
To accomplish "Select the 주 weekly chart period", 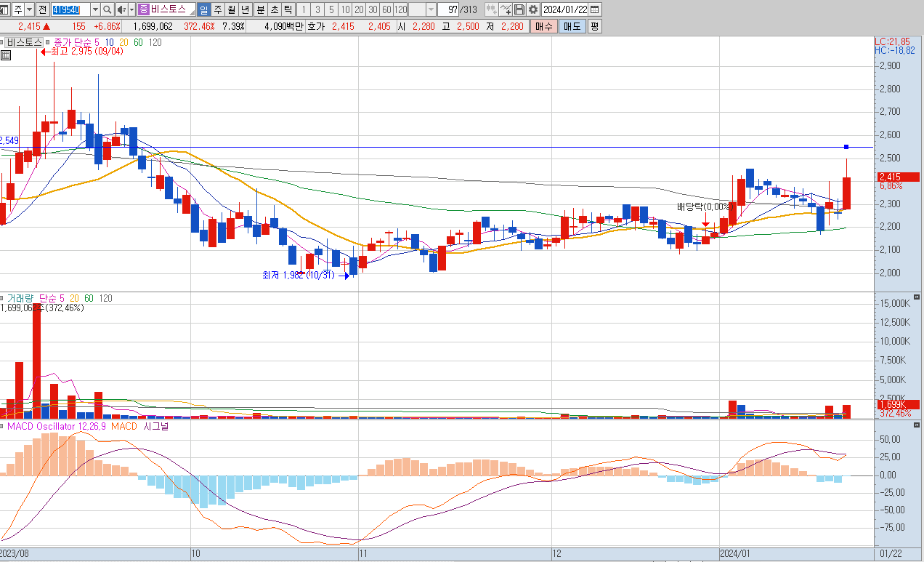I will coord(217,9).
